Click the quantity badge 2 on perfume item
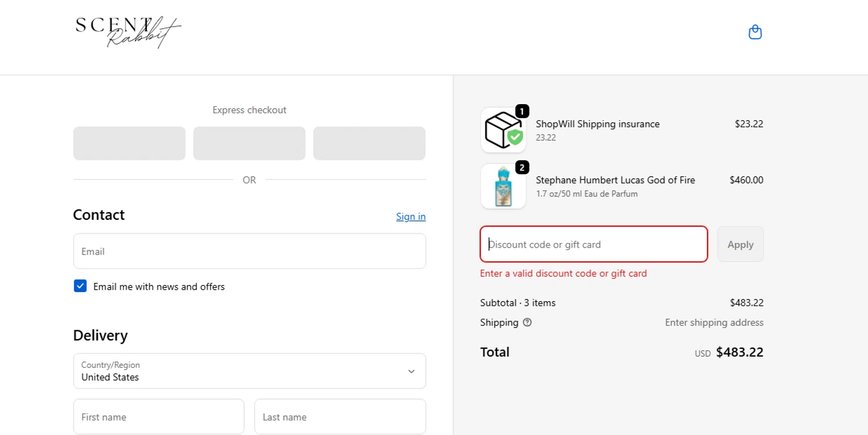 pos(522,168)
